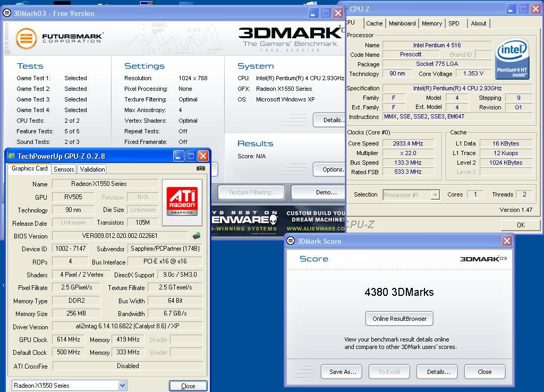Click the Demo button in 3DMark03

click(x=319, y=192)
